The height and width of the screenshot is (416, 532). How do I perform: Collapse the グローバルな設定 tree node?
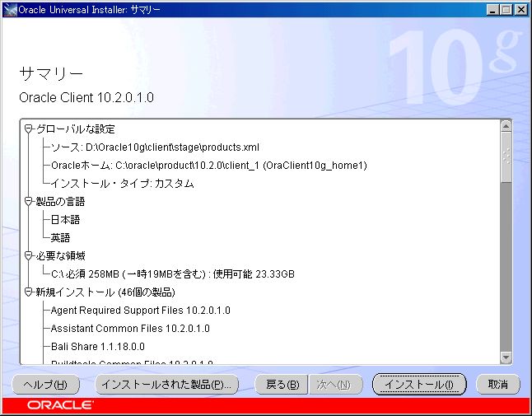pos(29,129)
